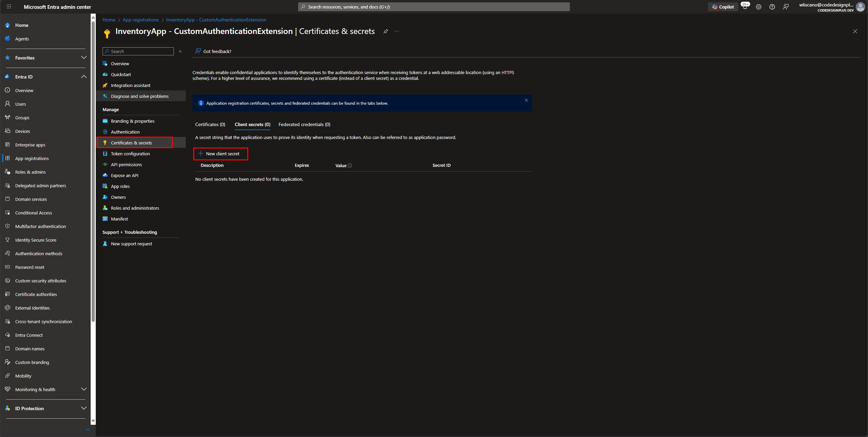The width and height of the screenshot is (868, 437).
Task: Click the Mobility icon
Action: coord(7,375)
